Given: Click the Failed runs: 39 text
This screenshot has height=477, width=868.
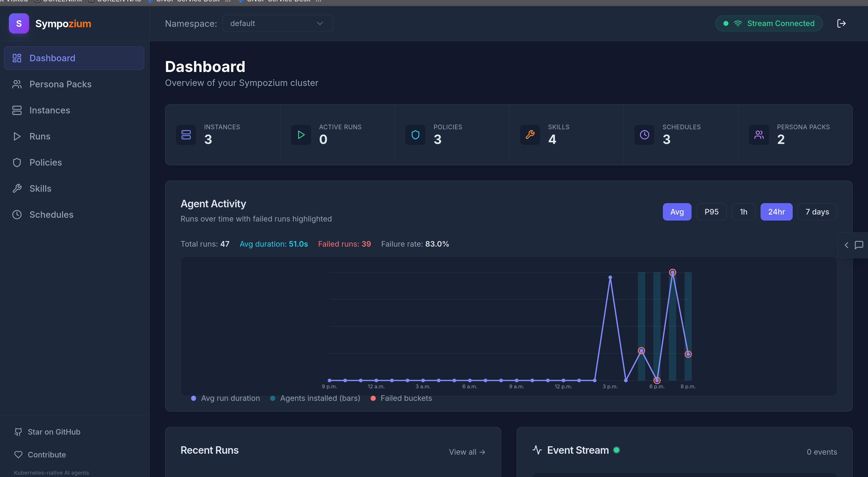Looking at the screenshot, I should (x=344, y=244).
